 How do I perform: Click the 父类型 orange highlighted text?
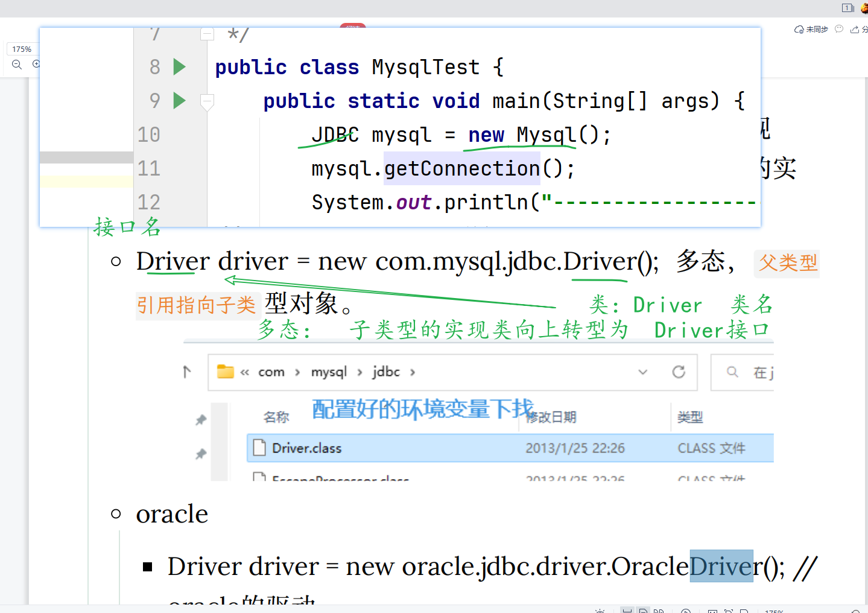pyautogui.click(x=787, y=262)
